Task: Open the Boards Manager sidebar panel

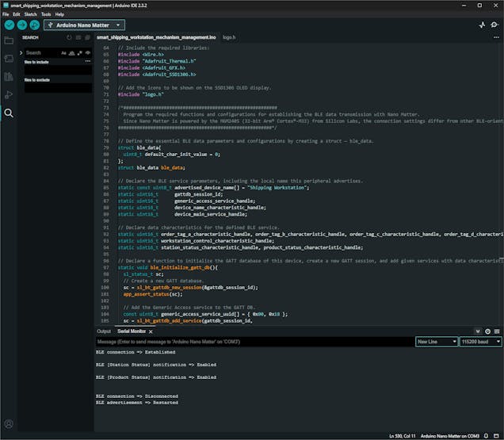Action: 9,58
